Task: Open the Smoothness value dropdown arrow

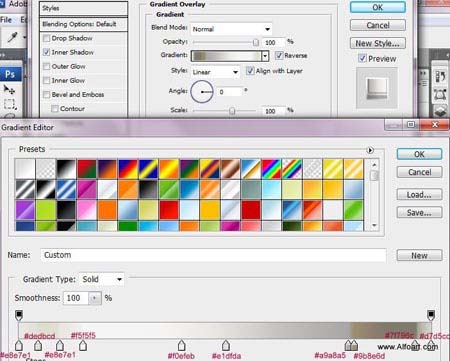Action: coord(95,298)
